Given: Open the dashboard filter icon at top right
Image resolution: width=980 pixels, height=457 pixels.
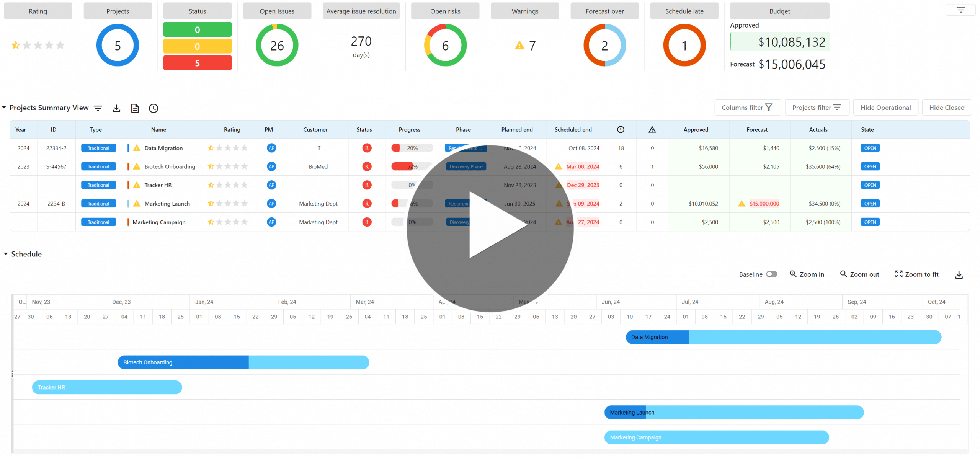Looking at the screenshot, I should (960, 10).
